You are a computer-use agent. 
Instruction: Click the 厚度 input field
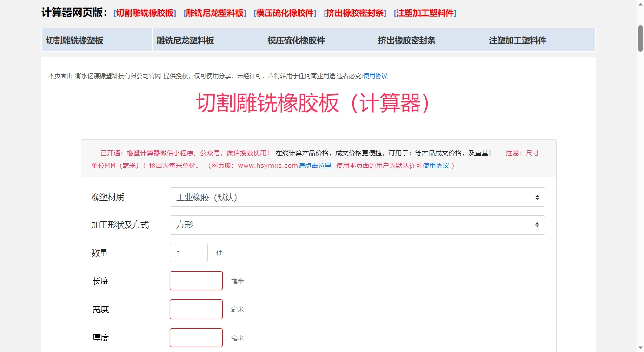(196, 338)
